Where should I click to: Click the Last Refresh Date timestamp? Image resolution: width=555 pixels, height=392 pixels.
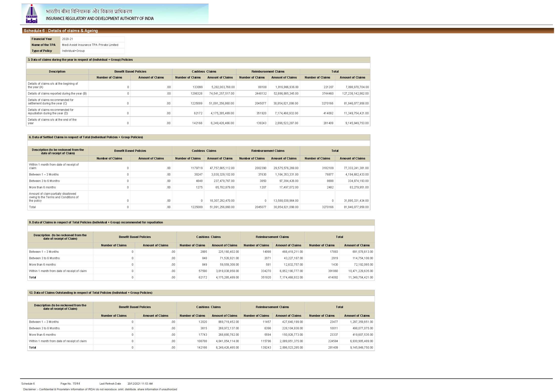(x=140, y=384)
